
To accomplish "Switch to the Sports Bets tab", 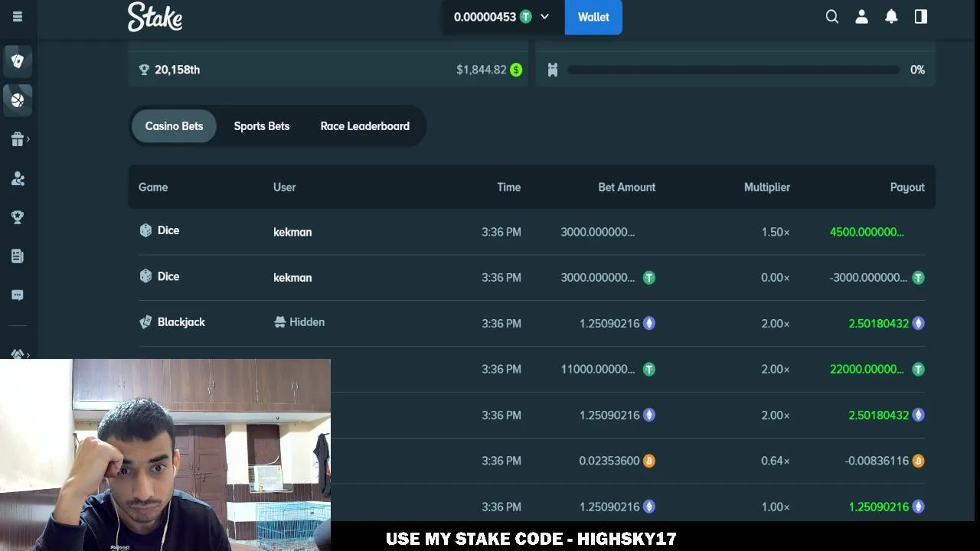I will (262, 126).
